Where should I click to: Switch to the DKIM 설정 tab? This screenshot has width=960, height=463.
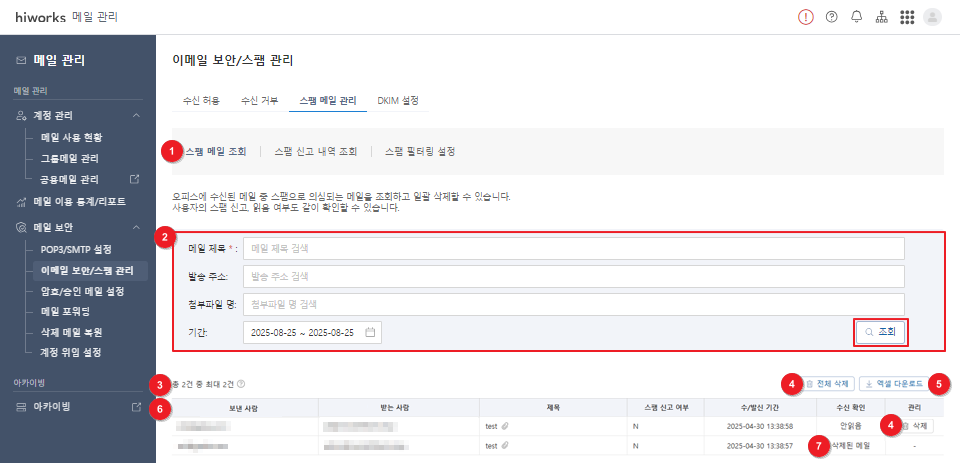pyautogui.click(x=398, y=100)
